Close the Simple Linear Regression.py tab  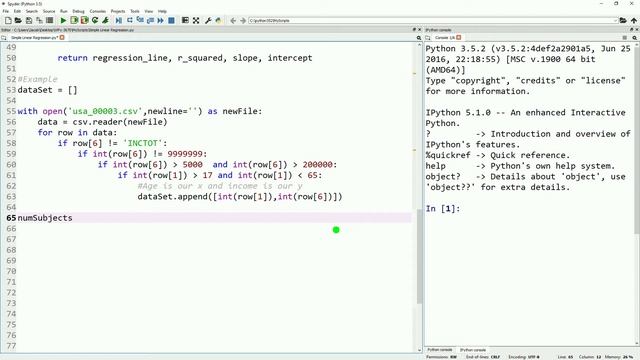62,38
